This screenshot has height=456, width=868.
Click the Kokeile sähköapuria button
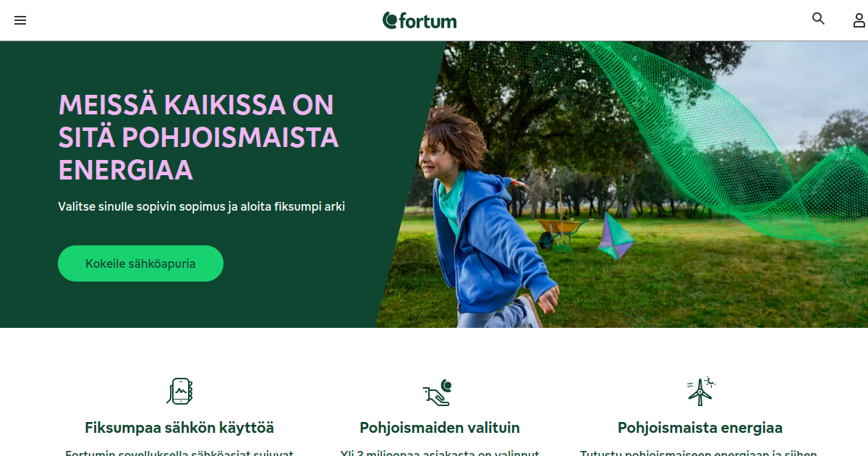tap(140, 263)
